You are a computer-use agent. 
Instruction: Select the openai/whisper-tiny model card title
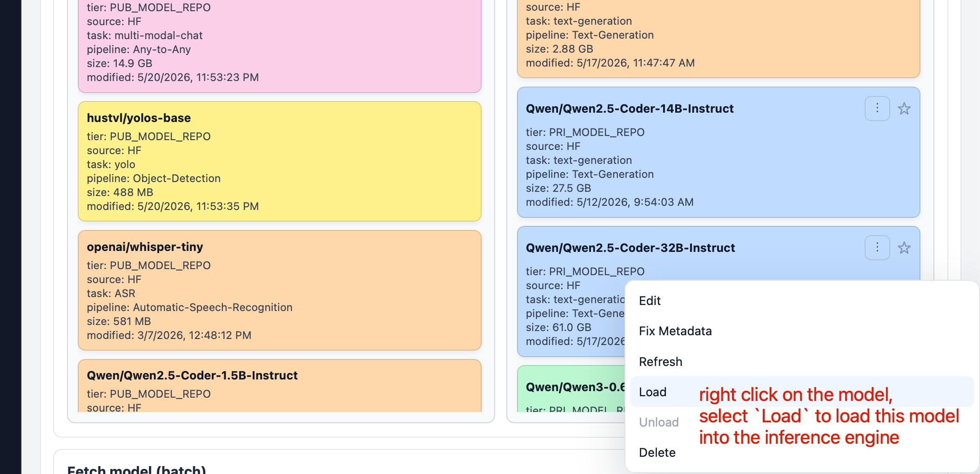tap(145, 247)
